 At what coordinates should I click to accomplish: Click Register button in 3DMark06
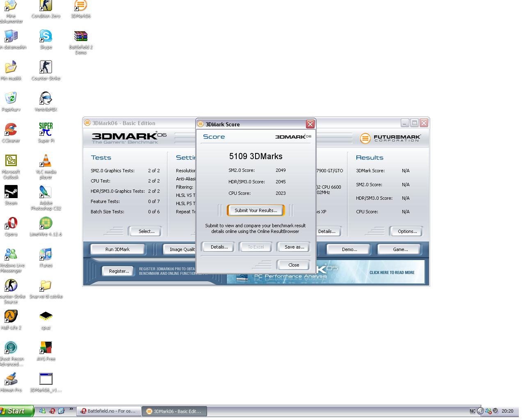pos(119,271)
